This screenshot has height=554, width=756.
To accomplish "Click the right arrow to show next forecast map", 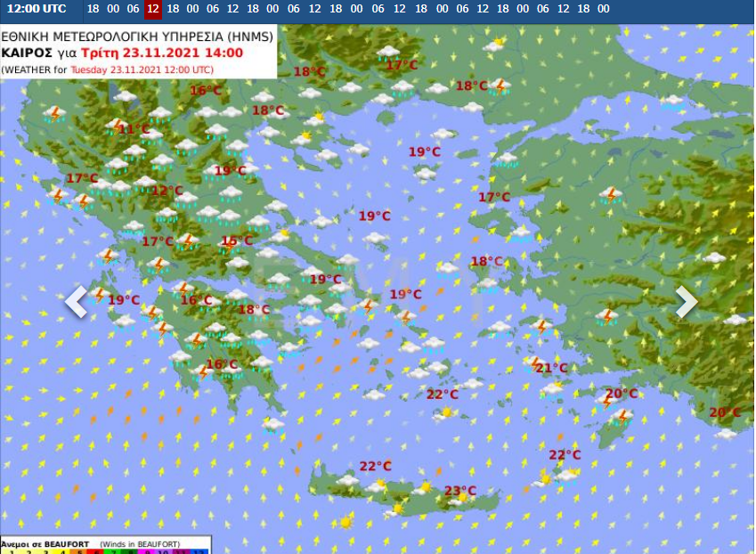I will (686, 302).
